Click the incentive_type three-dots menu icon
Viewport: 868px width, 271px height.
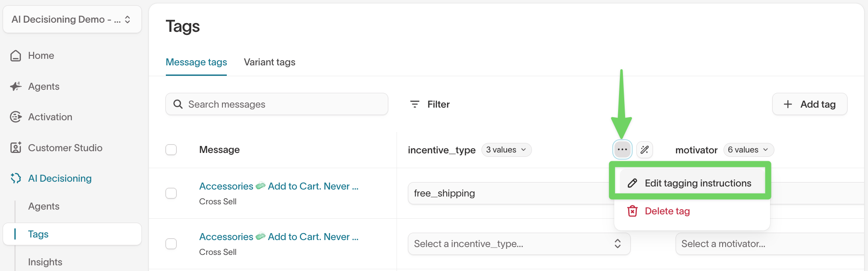622,149
